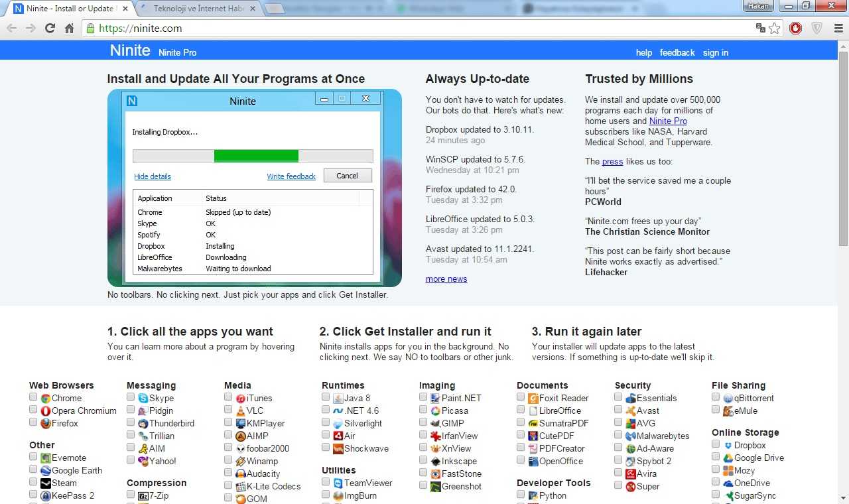Click the Silverlight icon
The width and height of the screenshot is (849, 504).
point(338,424)
